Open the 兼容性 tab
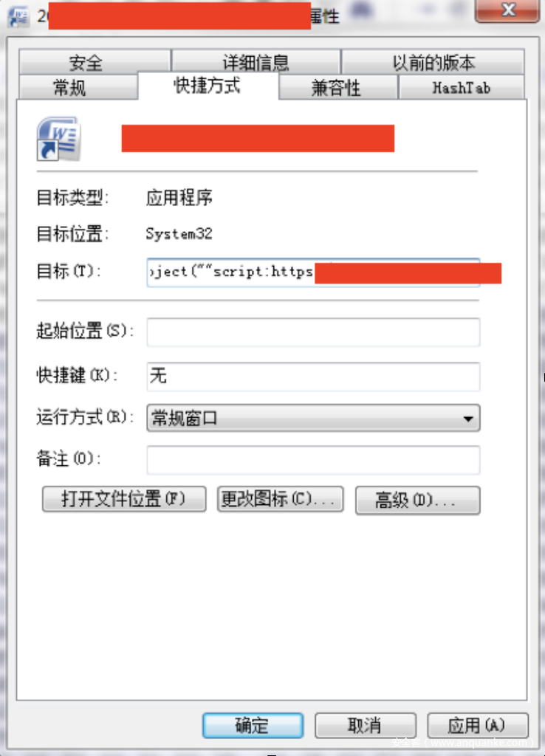The width and height of the screenshot is (545, 756). click(337, 87)
